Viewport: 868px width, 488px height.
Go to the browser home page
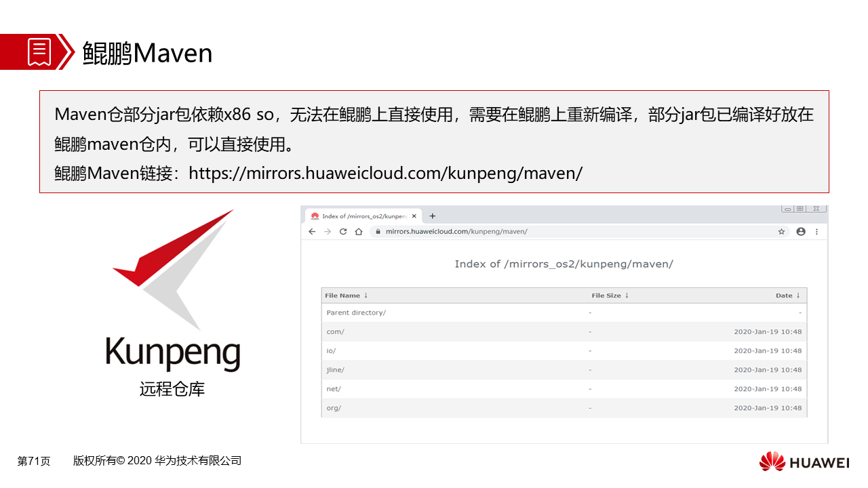[359, 232]
